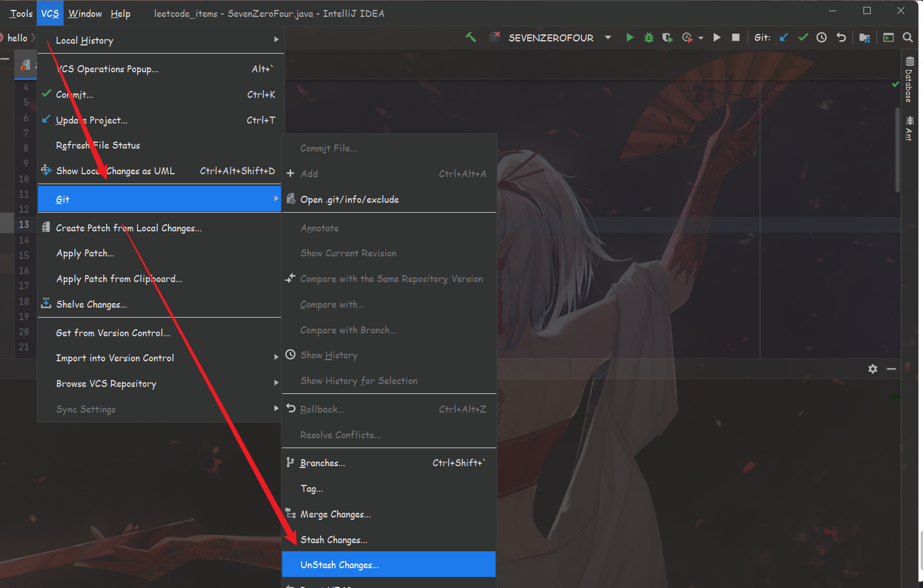Open the Ant tool window

(x=909, y=128)
